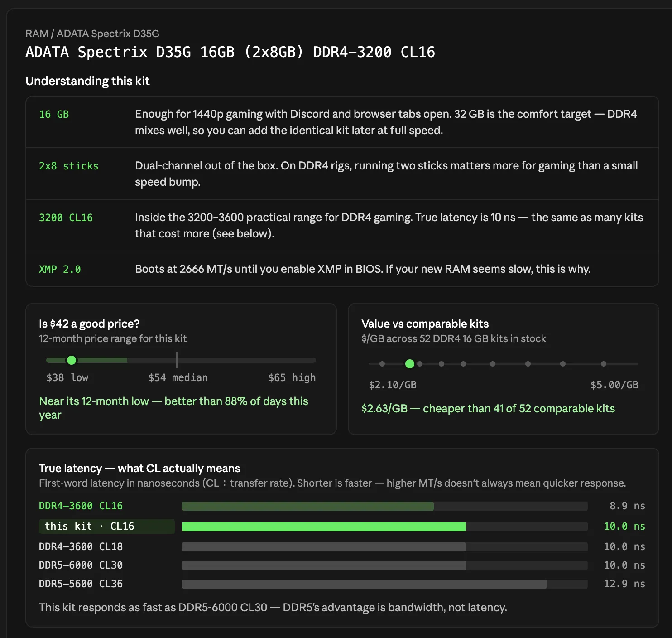Select the 'Boots at 2666 MT/s' explanation
This screenshot has width=672, height=638.
[363, 269]
